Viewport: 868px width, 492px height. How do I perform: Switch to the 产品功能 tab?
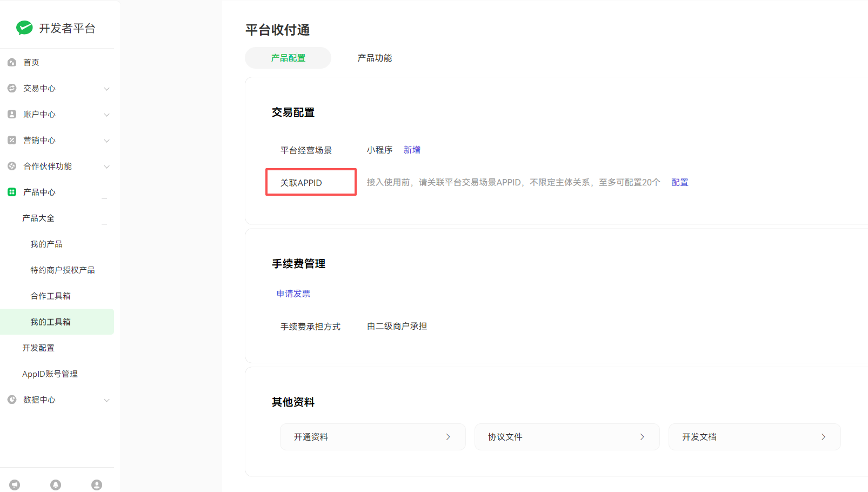pyautogui.click(x=375, y=58)
